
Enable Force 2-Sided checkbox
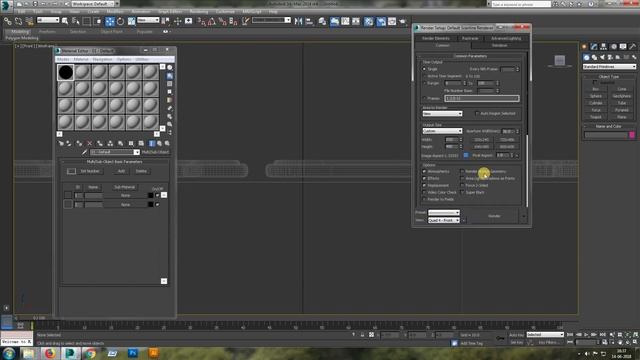coord(462,185)
